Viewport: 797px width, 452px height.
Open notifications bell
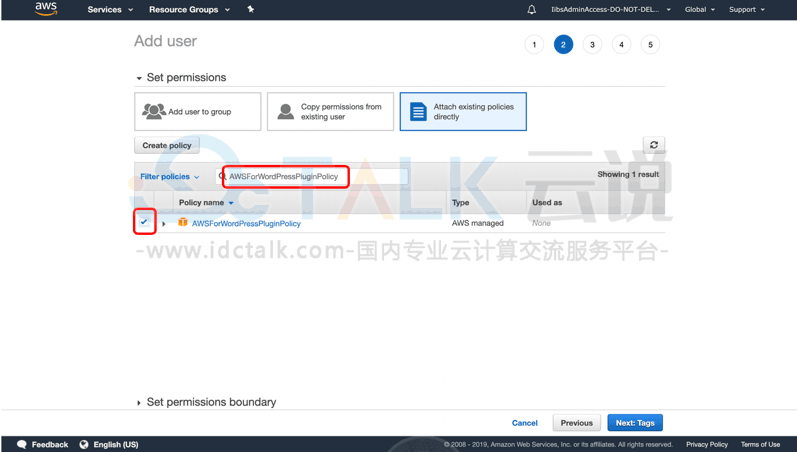pyautogui.click(x=532, y=10)
